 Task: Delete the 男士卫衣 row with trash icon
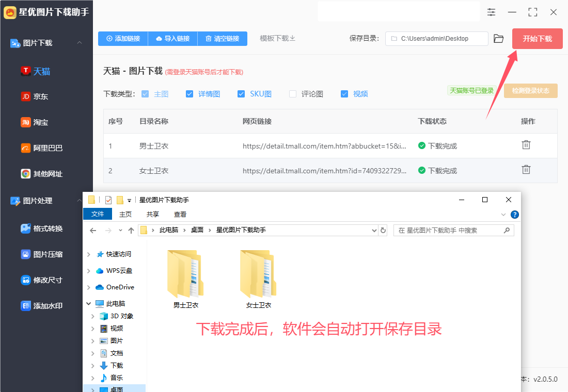(526, 145)
